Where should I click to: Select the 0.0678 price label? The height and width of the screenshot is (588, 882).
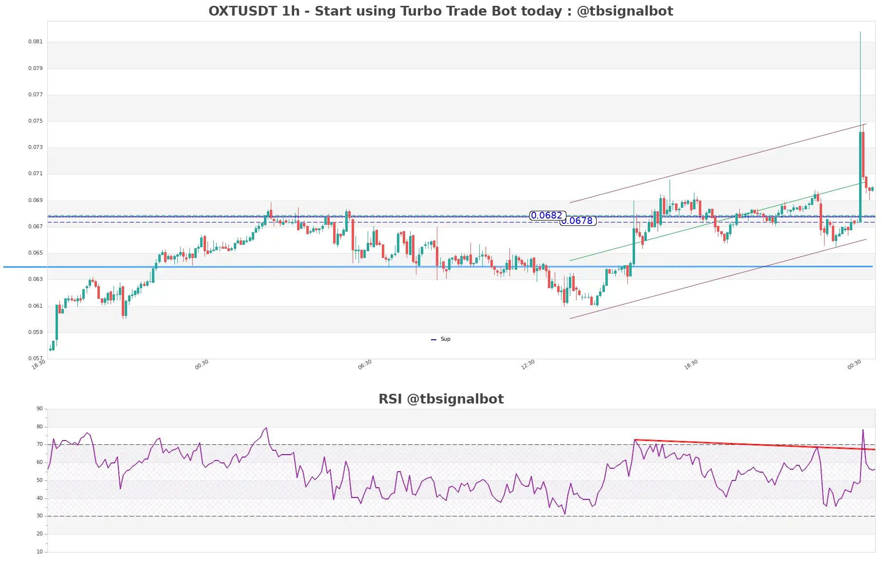[579, 221]
